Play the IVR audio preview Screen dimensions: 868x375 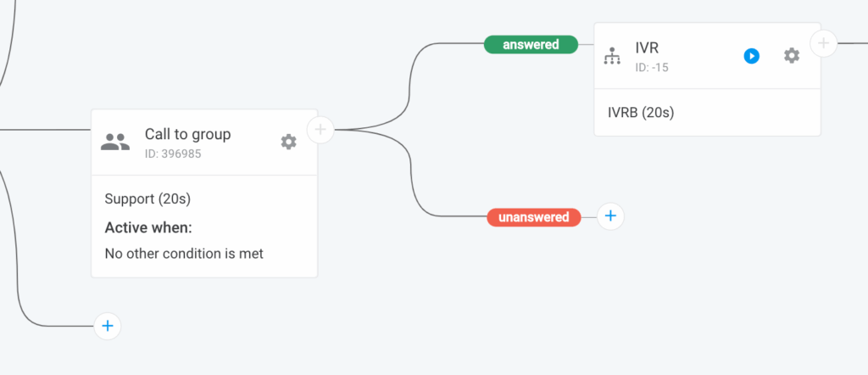(752, 55)
